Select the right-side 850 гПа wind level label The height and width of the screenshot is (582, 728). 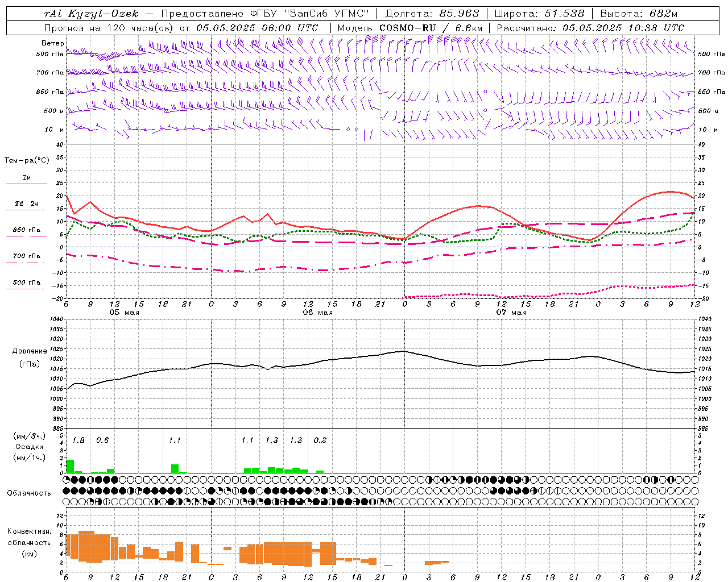pos(712,92)
